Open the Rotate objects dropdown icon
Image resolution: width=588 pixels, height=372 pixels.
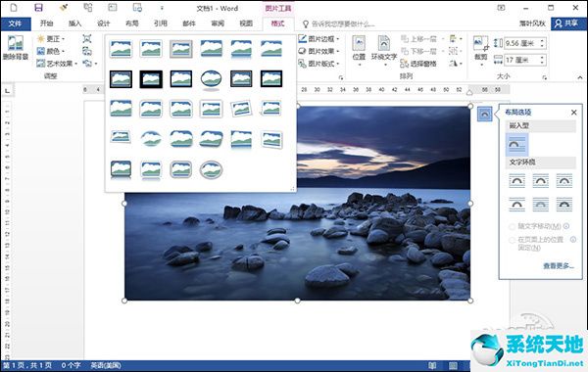(x=456, y=64)
